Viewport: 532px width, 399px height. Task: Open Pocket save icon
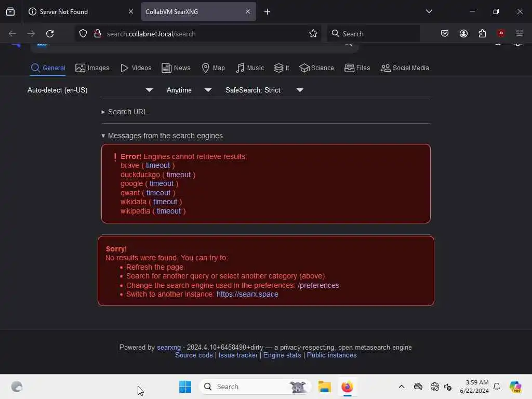coord(445,33)
